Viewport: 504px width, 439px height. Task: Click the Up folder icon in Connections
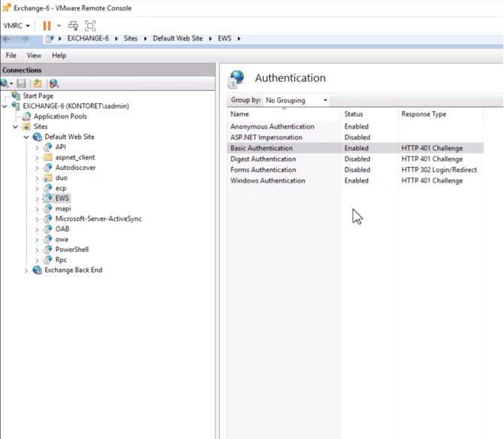37,83
